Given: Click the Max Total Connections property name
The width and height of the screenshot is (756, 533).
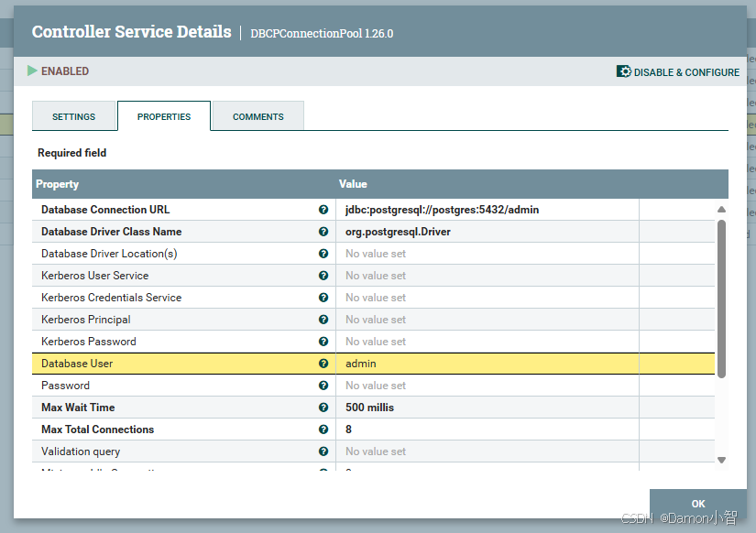Looking at the screenshot, I should click(x=97, y=430).
